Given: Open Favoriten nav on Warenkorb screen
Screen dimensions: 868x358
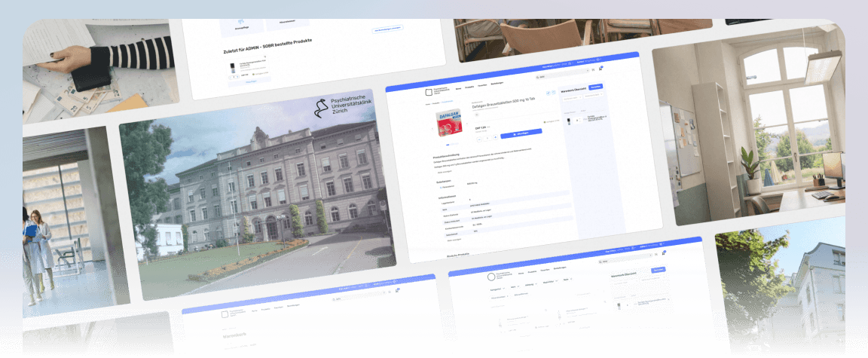Looking at the screenshot, I should 279,308.
